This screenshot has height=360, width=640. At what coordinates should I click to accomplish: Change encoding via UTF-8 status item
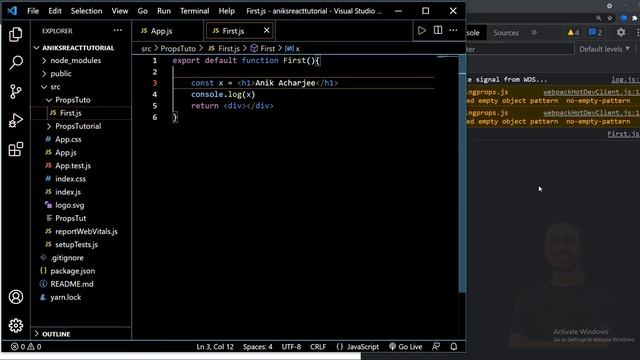[291, 347]
